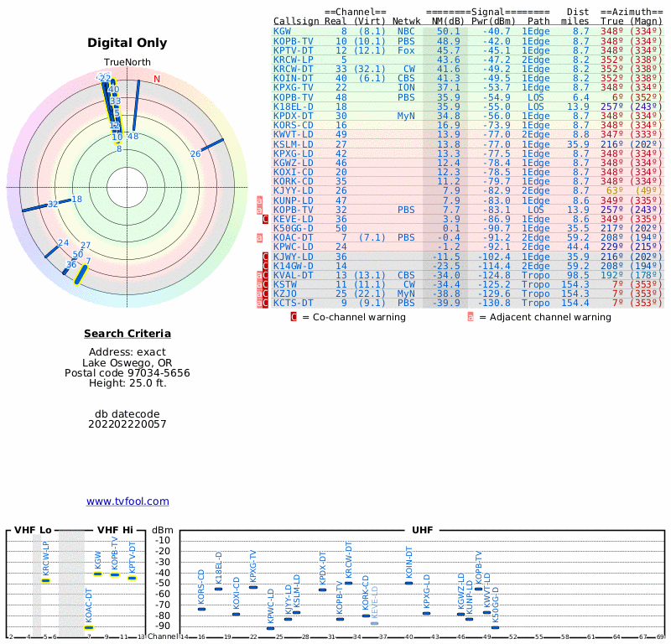Click the channel 32 label on the radar plot

coord(53,204)
